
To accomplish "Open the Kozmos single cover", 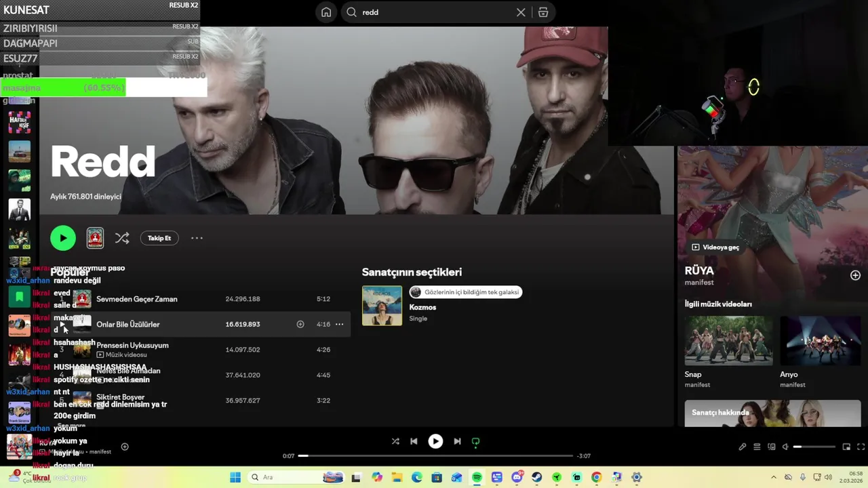I will point(382,306).
